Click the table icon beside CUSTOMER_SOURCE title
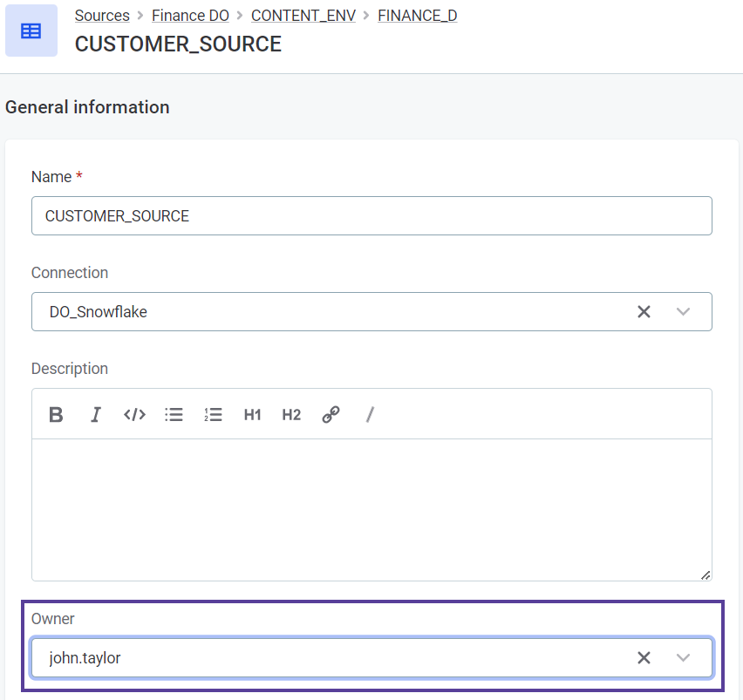Screen dimensions: 743x700 pyautogui.click(x=31, y=31)
